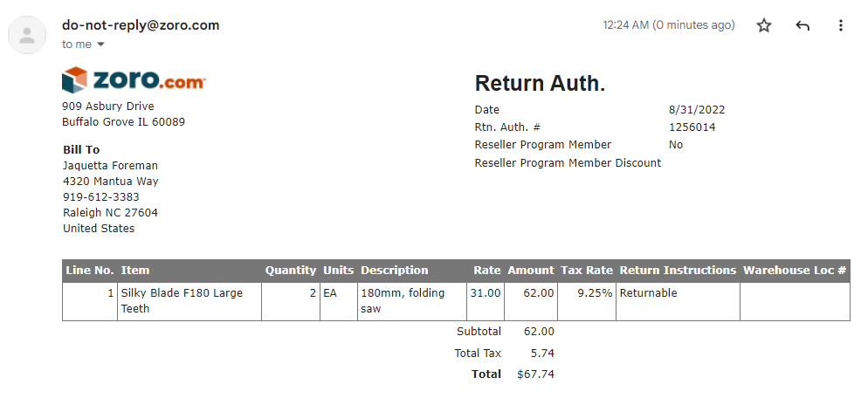Click the reply arrow icon
868x412 pixels.
pos(803,25)
